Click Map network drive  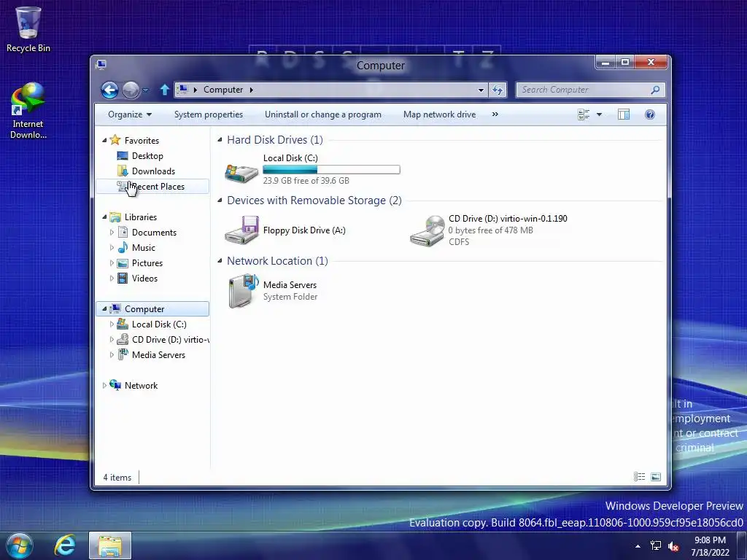(x=439, y=114)
